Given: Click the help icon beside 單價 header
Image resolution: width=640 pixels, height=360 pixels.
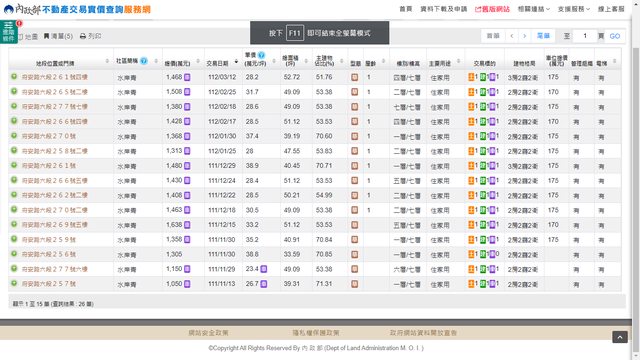Looking at the screenshot, I should coord(261,55).
